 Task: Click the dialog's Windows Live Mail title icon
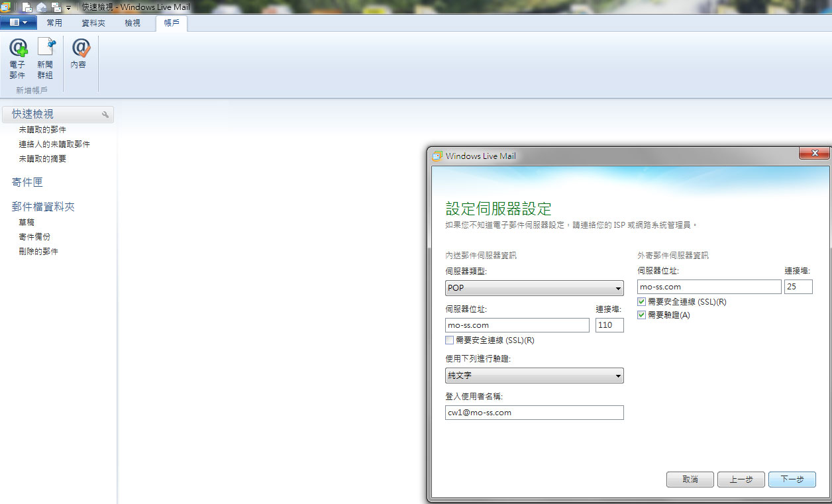tap(437, 156)
